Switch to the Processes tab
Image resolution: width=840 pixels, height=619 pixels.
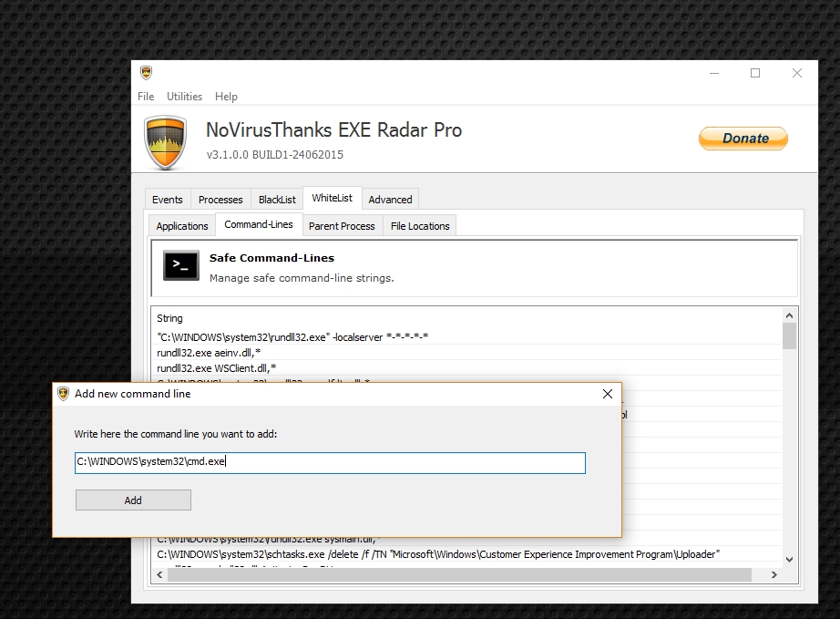[220, 200]
